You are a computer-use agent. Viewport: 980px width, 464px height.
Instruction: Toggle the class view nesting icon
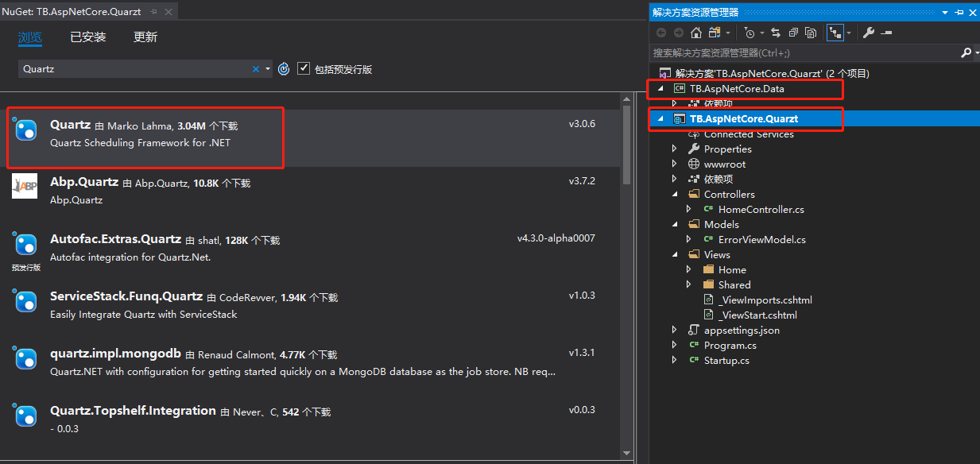coord(835,33)
